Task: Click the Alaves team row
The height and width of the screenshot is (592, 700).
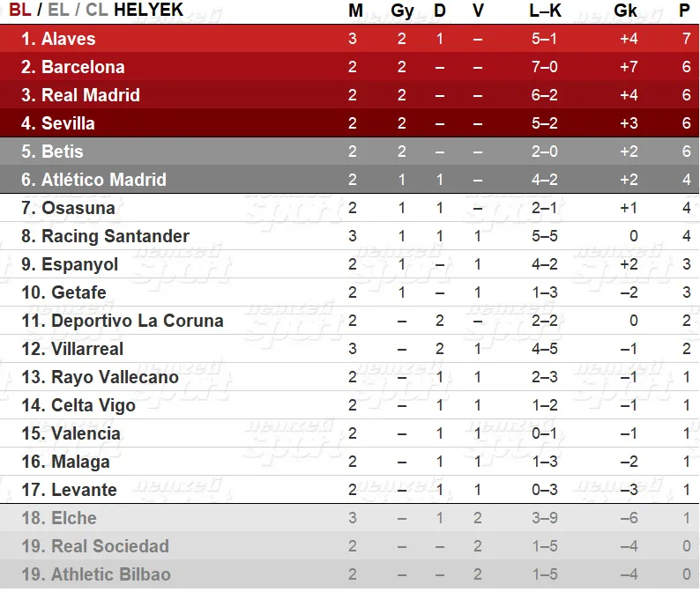Action: pos(349,39)
